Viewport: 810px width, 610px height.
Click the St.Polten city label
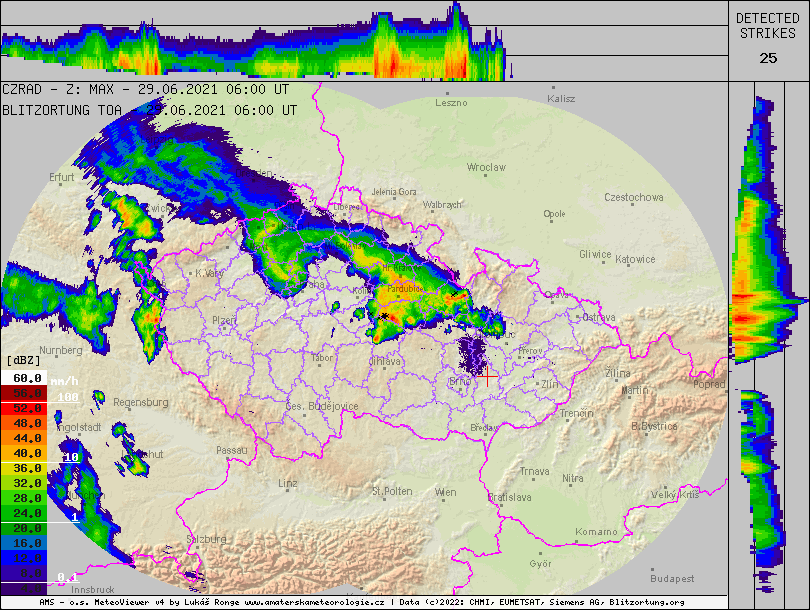(x=392, y=491)
